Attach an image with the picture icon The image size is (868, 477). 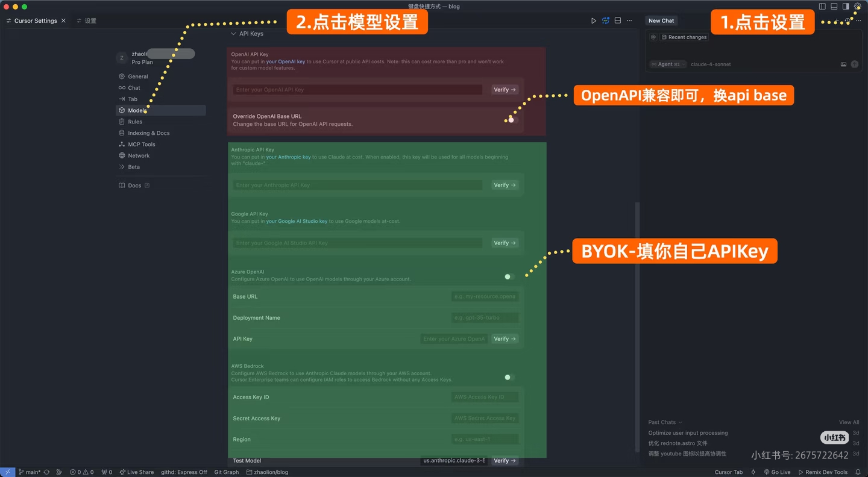point(844,64)
